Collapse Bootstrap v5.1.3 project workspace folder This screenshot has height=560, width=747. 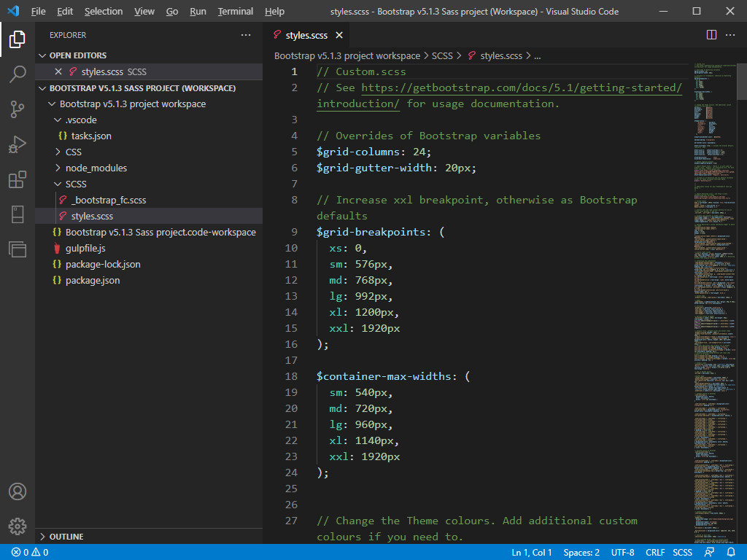pos(150,104)
